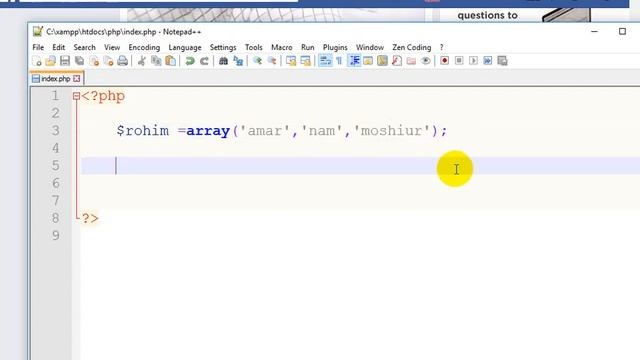The image size is (640, 360).
Task: Click the closing ?> tag
Action: click(x=90, y=218)
